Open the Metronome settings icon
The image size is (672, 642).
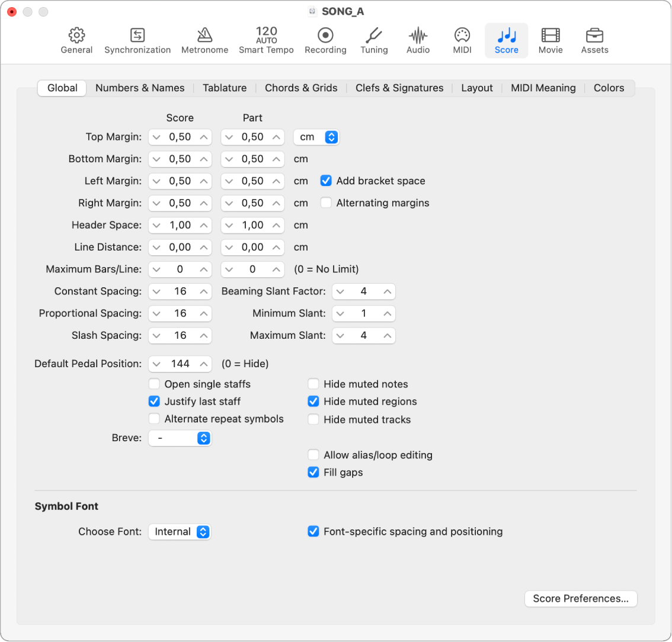coord(204,35)
